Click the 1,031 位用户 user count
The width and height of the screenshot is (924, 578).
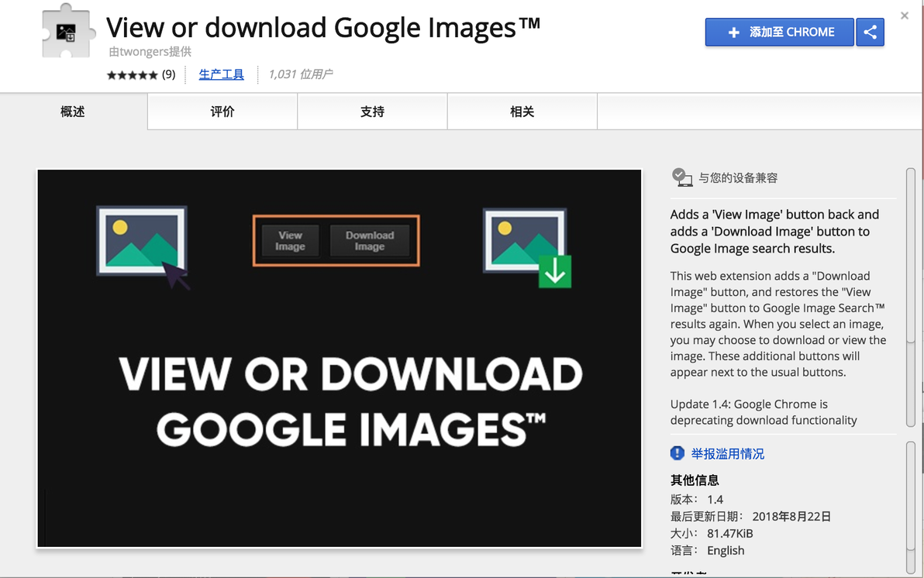[x=301, y=74]
